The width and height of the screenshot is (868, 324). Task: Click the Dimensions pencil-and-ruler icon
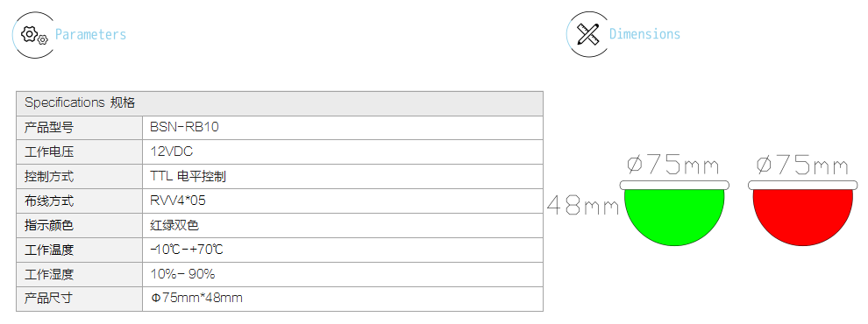[x=588, y=34]
